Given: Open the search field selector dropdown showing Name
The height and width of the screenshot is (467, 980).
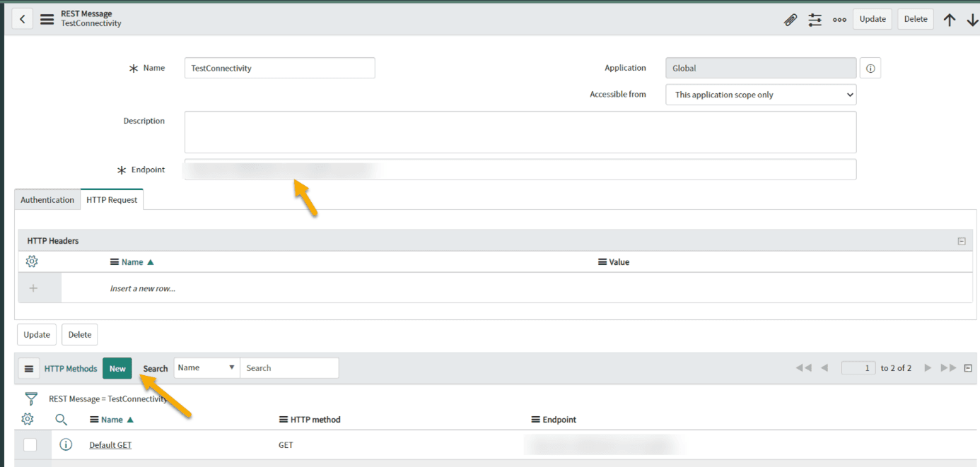Looking at the screenshot, I should tap(206, 367).
